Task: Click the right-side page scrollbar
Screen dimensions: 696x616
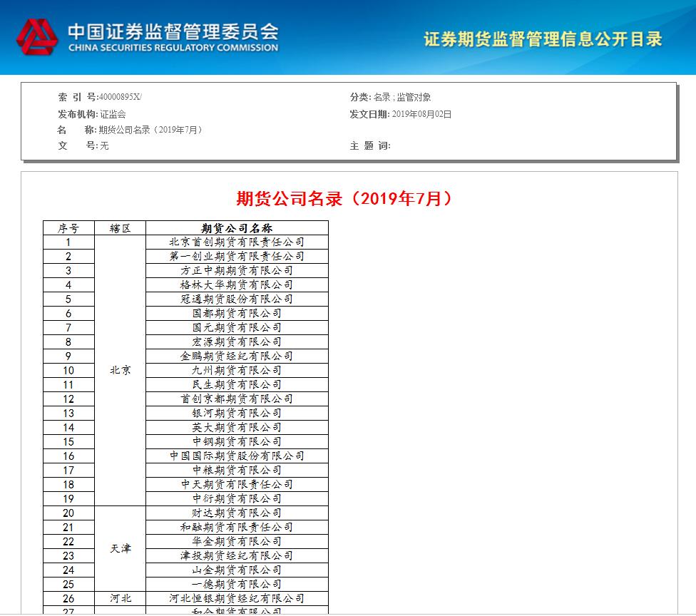Action: pos(691,307)
